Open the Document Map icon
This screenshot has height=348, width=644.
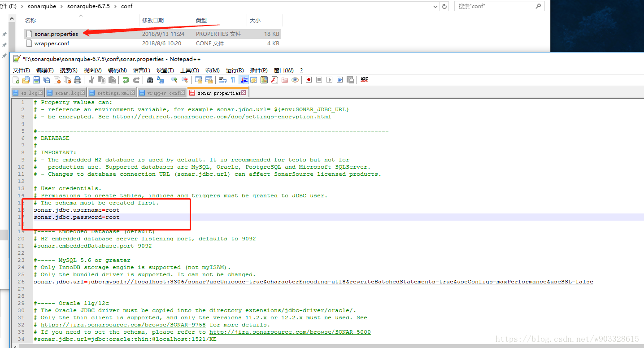coord(264,80)
